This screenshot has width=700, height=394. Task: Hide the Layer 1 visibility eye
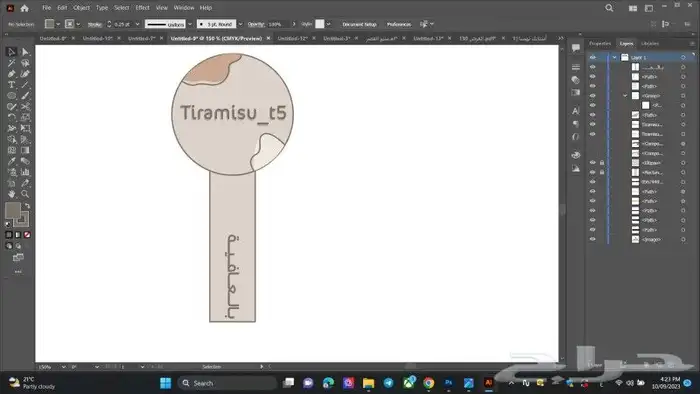tap(592, 57)
